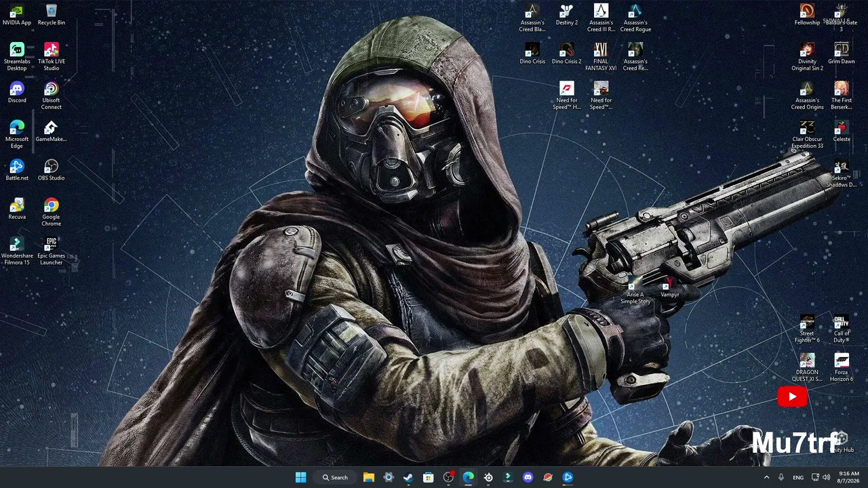Image resolution: width=868 pixels, height=488 pixels.
Task: Open the Recycle Bin on the desktop
Action: [52, 15]
